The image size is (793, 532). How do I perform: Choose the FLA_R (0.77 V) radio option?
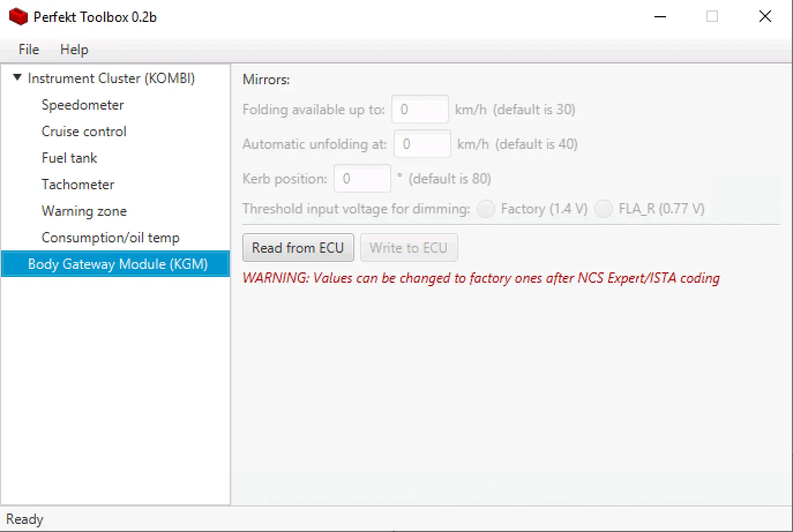[x=604, y=209]
